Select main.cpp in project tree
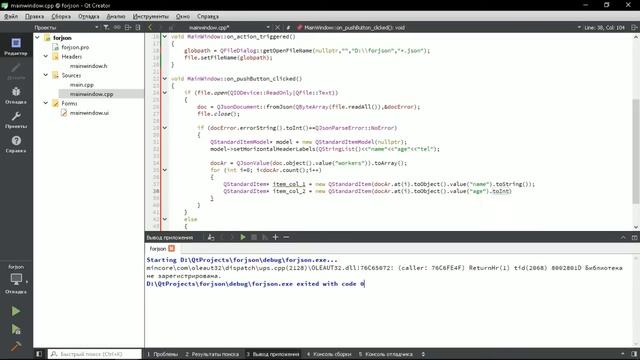The width and height of the screenshot is (640, 360). [x=82, y=84]
